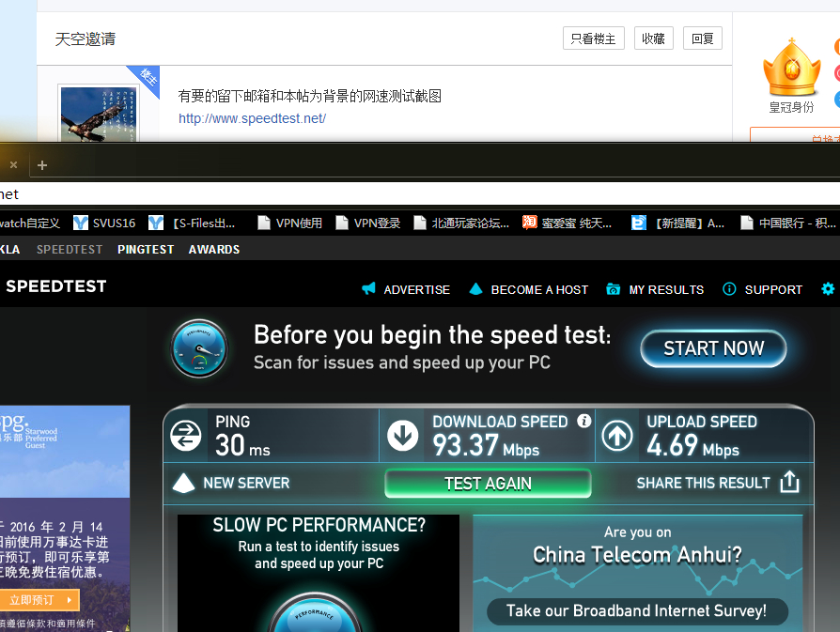Image resolution: width=840 pixels, height=632 pixels.
Task: Click the SPEEDTEST logo
Action: click(56, 286)
